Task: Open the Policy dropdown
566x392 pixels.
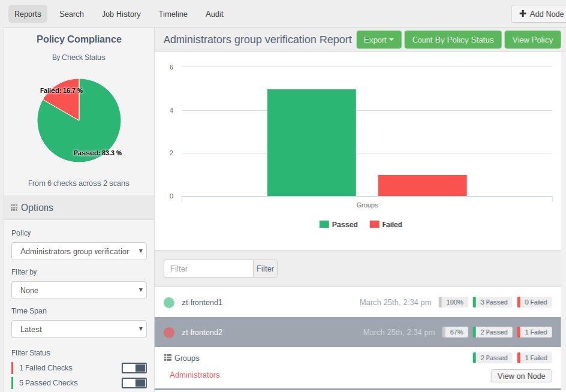Action: coord(79,251)
